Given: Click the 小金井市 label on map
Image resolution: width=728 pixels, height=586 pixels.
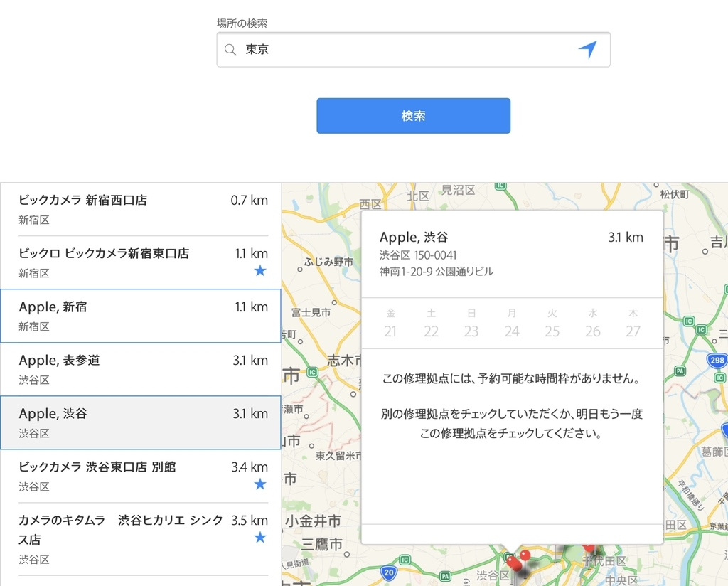Looking at the screenshot, I should coord(314,521).
